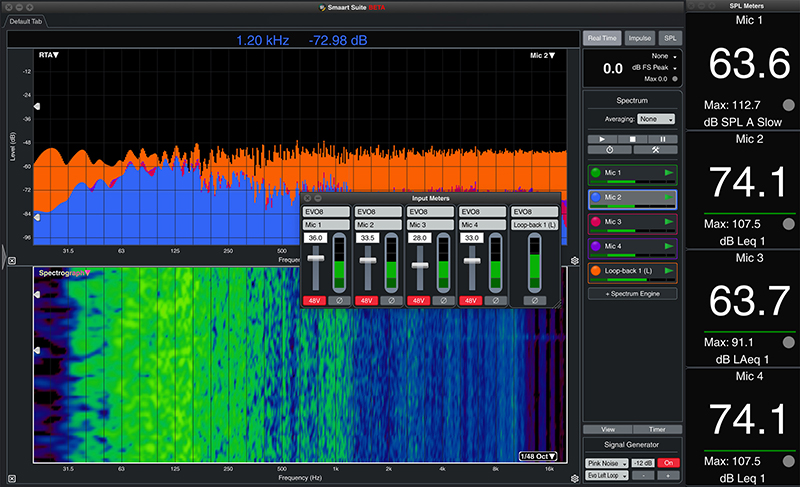The image size is (800, 487).
Task: Click the power/reset icon under Spectrum
Action: (609, 150)
